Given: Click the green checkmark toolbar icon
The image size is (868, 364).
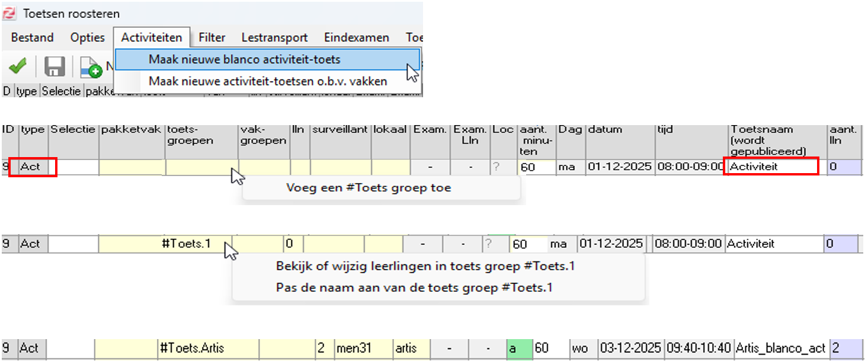Looking at the screenshot, I should pos(17,66).
